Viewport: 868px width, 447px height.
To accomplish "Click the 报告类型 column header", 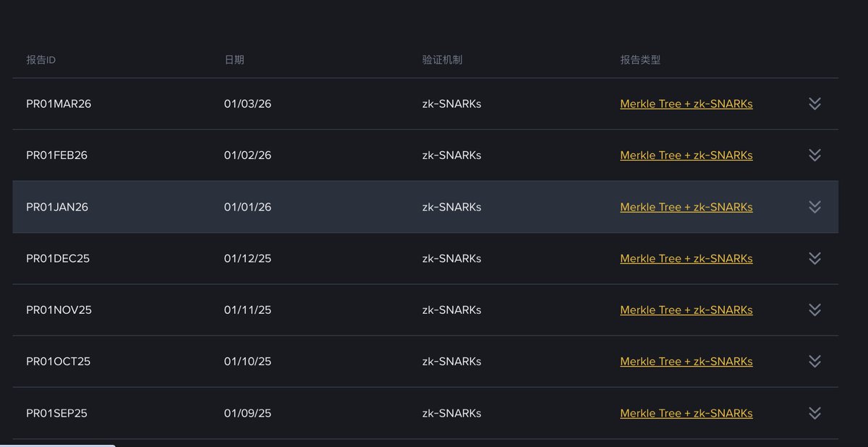I will click(640, 60).
